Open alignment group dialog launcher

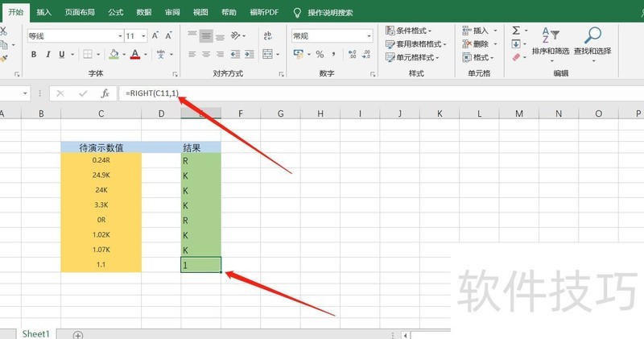click(281, 74)
